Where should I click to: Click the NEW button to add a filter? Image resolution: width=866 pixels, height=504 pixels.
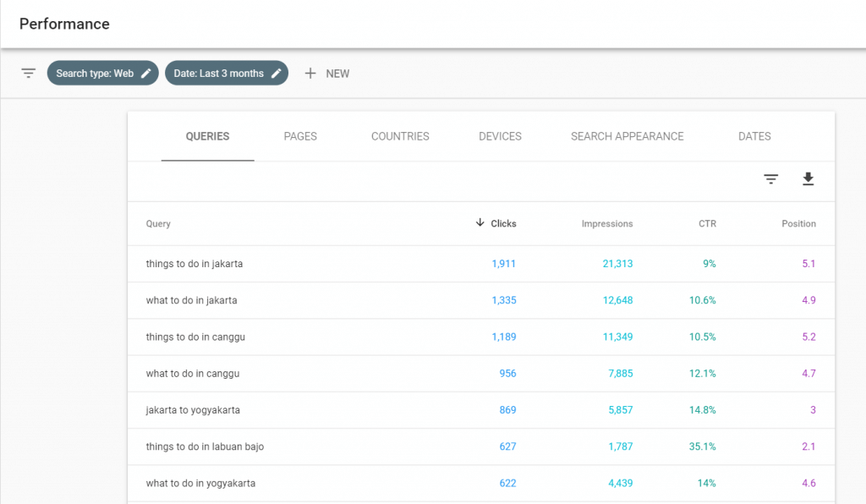tap(329, 74)
